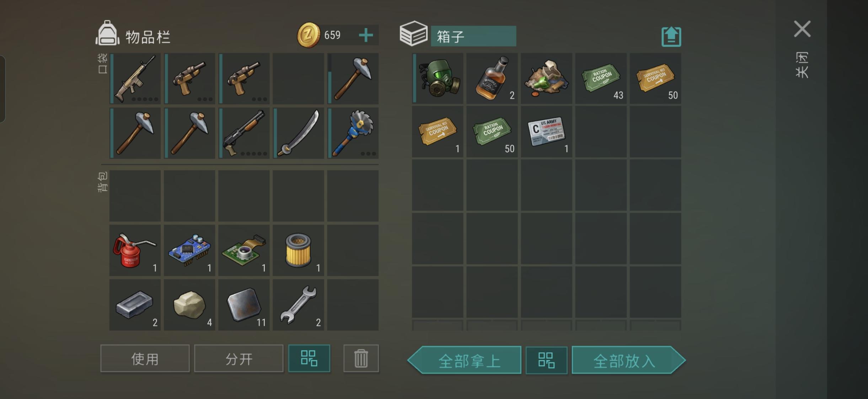Click the plus to add coins
This screenshot has height=399, width=868.
click(x=366, y=35)
